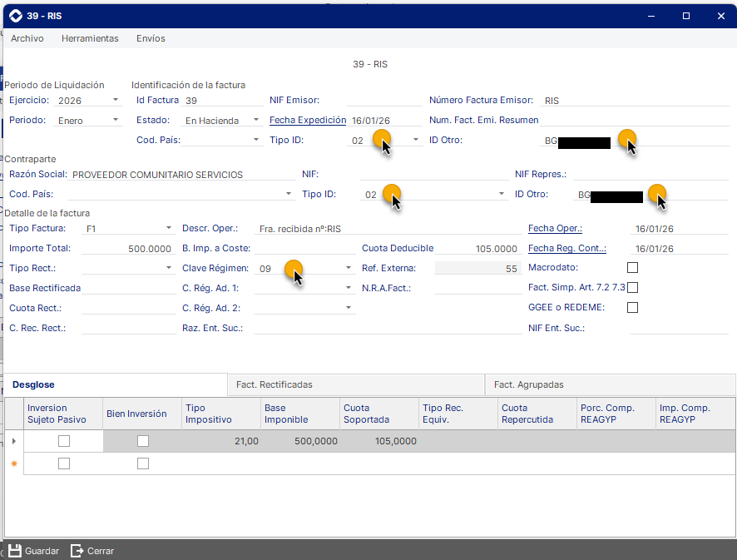Click the Fecha Oper. link

tap(555, 228)
